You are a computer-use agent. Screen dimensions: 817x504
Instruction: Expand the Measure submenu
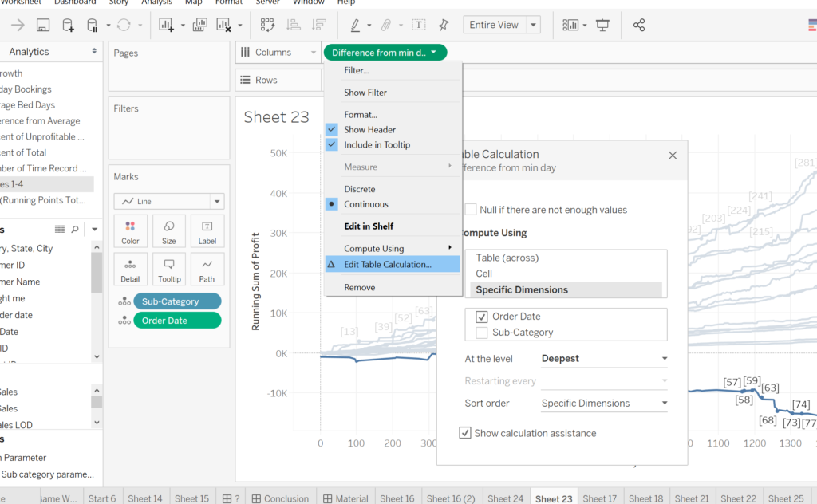(x=393, y=167)
